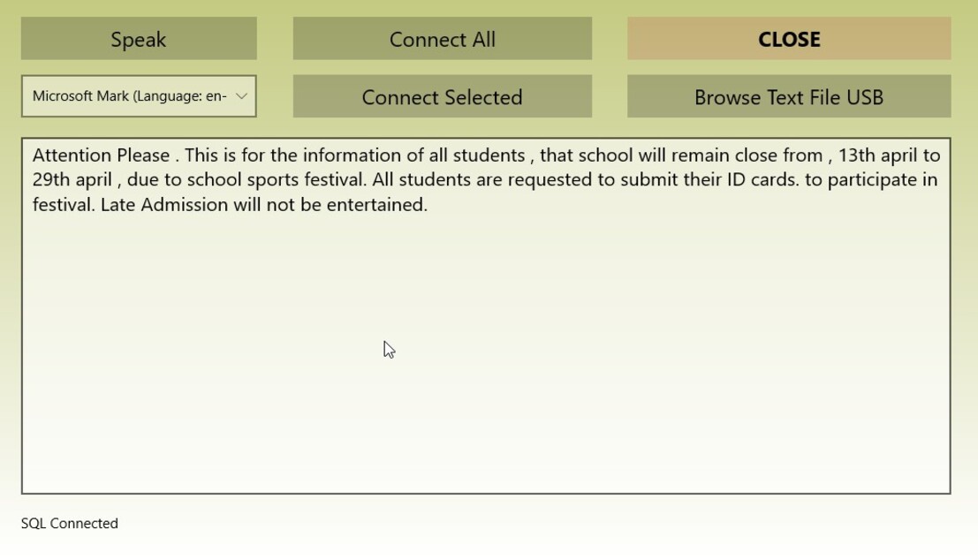This screenshot has width=978, height=560.
Task: Click the Connect All button
Action: (x=442, y=39)
